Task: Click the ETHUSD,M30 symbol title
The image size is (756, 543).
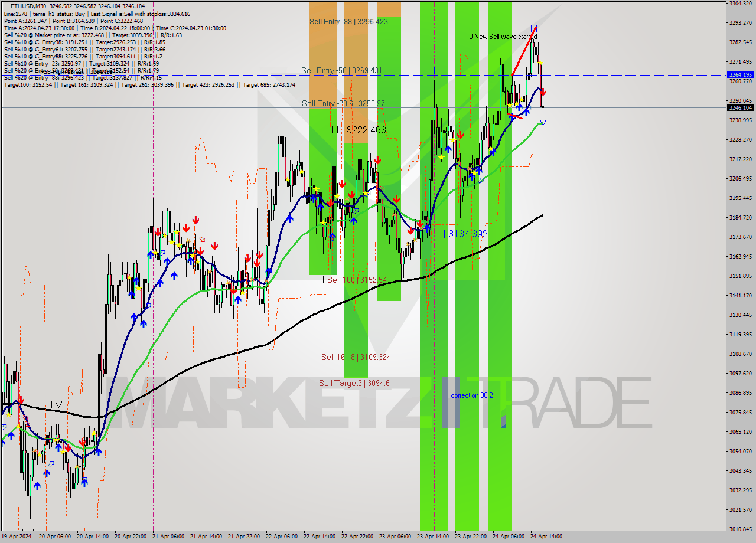Action: click(28, 6)
